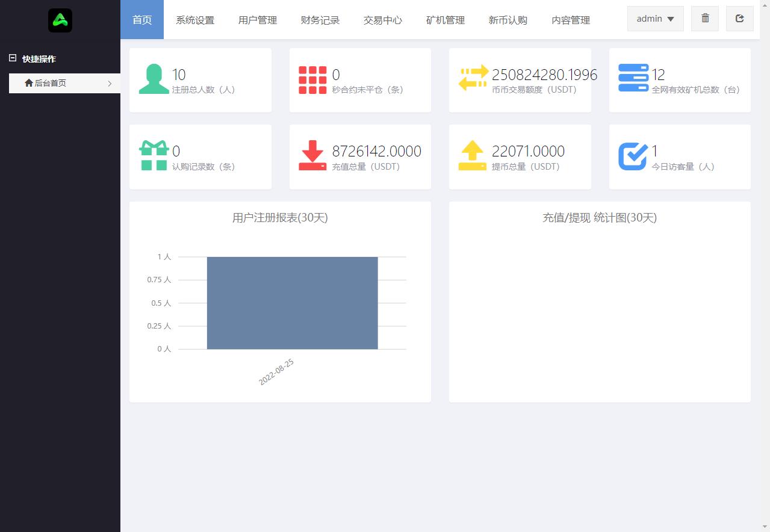Click the 用户注册报表(30天) chart title
This screenshot has height=532, width=770.
point(280,218)
